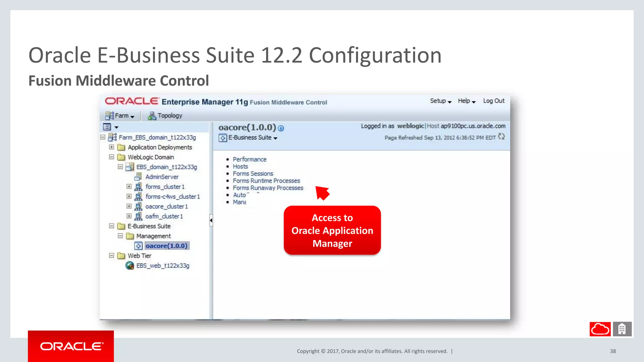The image size is (644, 362).
Task: Expand the oafm_cluster1 node
Action: tap(129, 216)
